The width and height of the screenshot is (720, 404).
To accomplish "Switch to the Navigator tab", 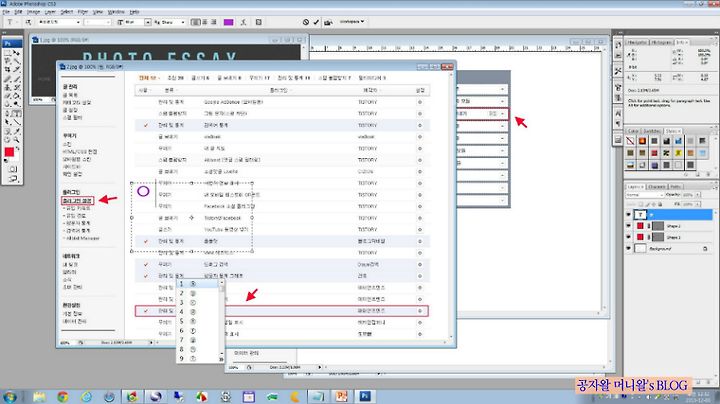I will (637, 42).
